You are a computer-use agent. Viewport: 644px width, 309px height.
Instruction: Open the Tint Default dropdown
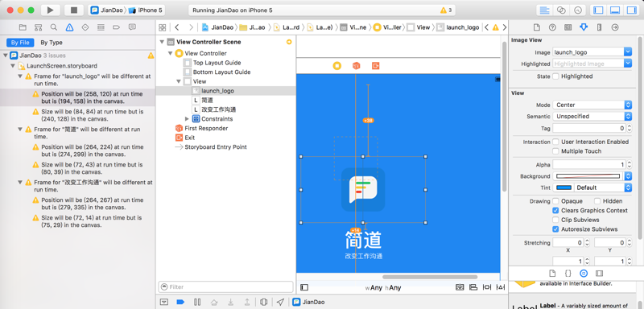[603, 187]
